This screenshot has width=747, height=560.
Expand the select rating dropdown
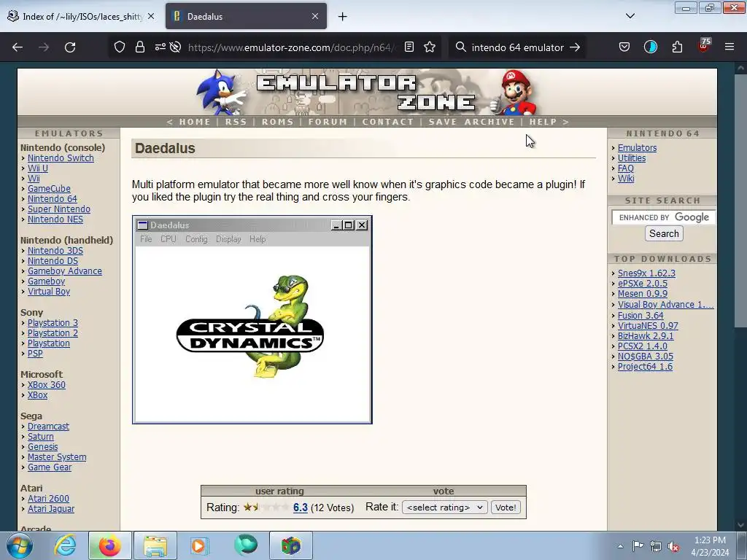(x=444, y=507)
